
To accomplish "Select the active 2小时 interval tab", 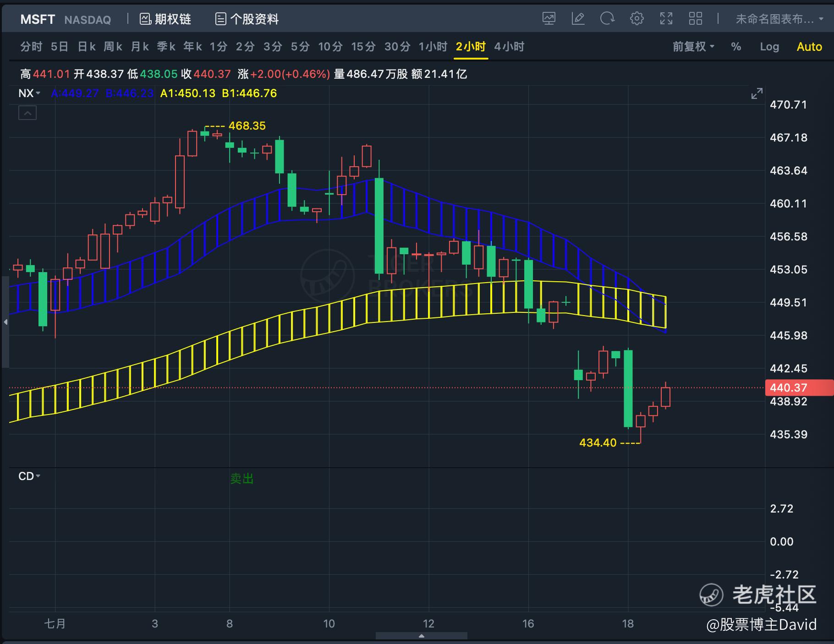I will tap(471, 46).
